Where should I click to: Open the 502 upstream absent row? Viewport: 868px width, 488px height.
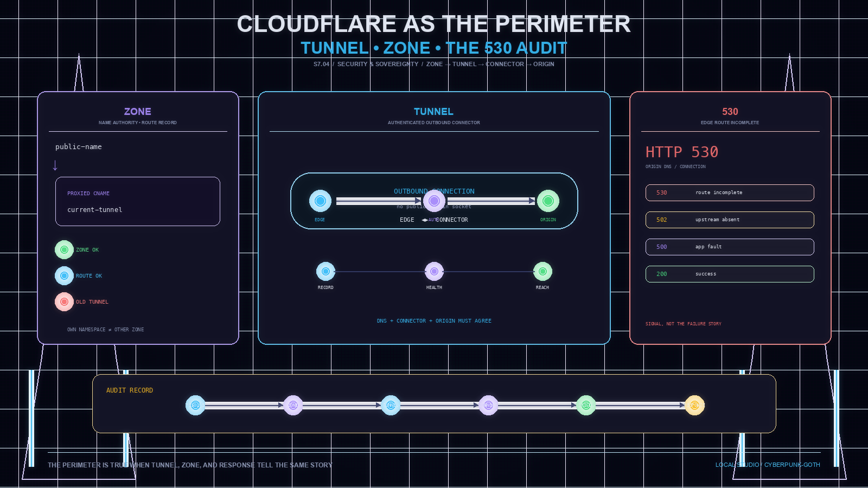tap(730, 220)
